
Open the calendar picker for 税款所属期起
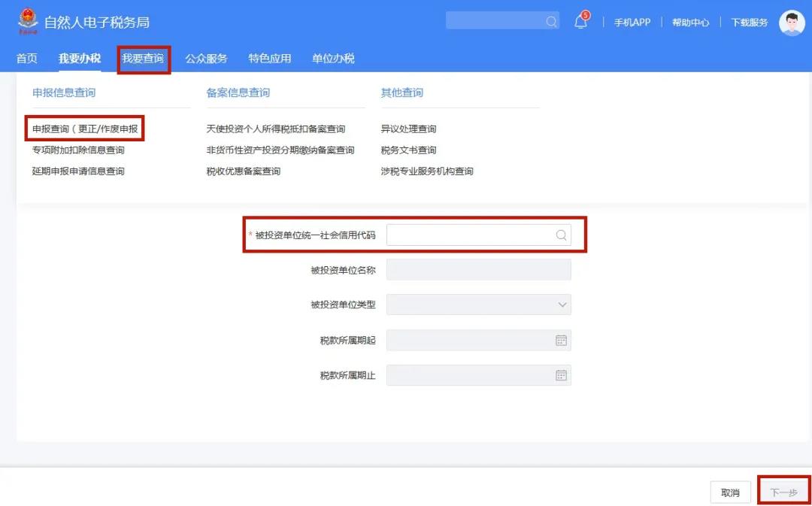pyautogui.click(x=561, y=340)
